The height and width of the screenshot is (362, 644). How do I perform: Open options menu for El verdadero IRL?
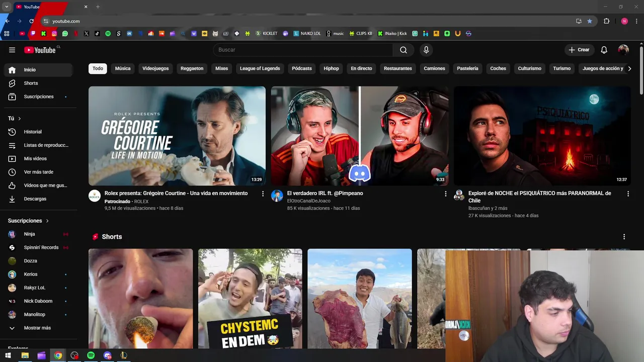445,194
